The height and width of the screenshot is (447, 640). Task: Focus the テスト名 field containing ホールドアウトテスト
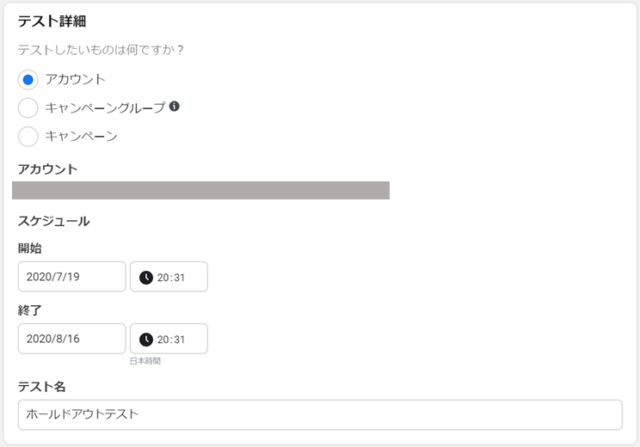point(320,414)
